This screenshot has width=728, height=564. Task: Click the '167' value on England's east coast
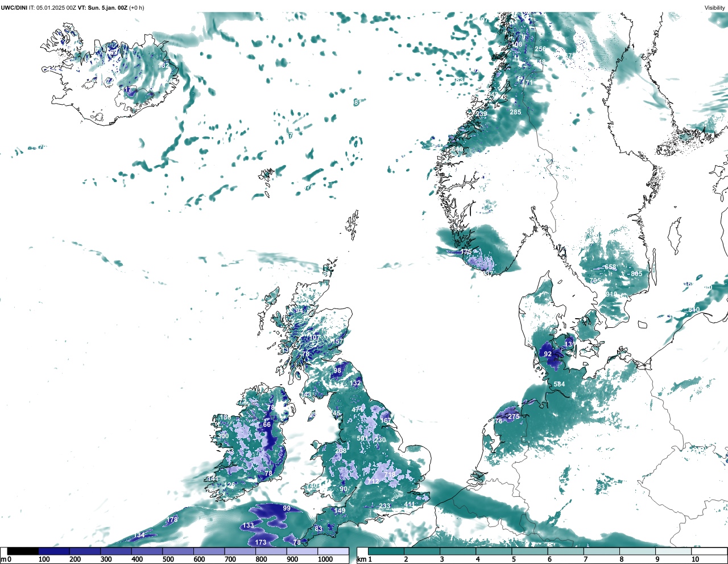(386, 421)
